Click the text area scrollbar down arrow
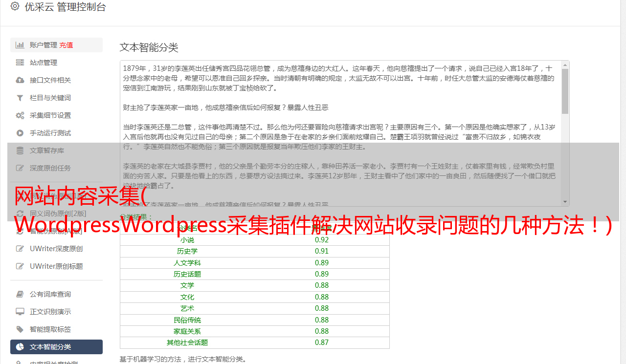Screen dimensions: 626x364 click(x=565, y=202)
